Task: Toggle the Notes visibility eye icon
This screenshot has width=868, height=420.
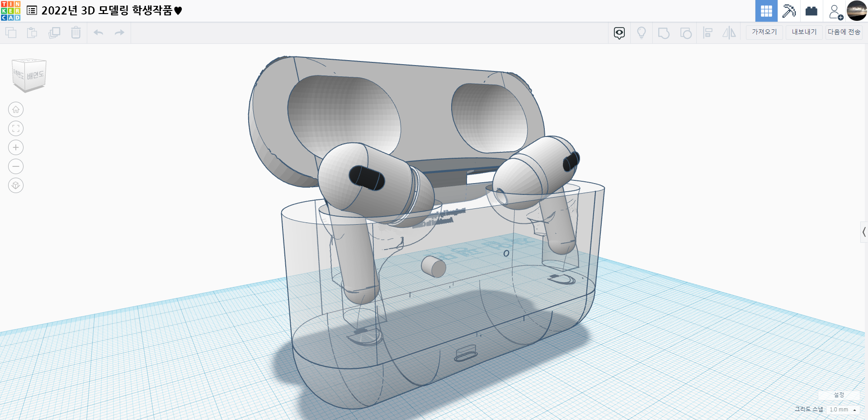Action: tap(619, 33)
